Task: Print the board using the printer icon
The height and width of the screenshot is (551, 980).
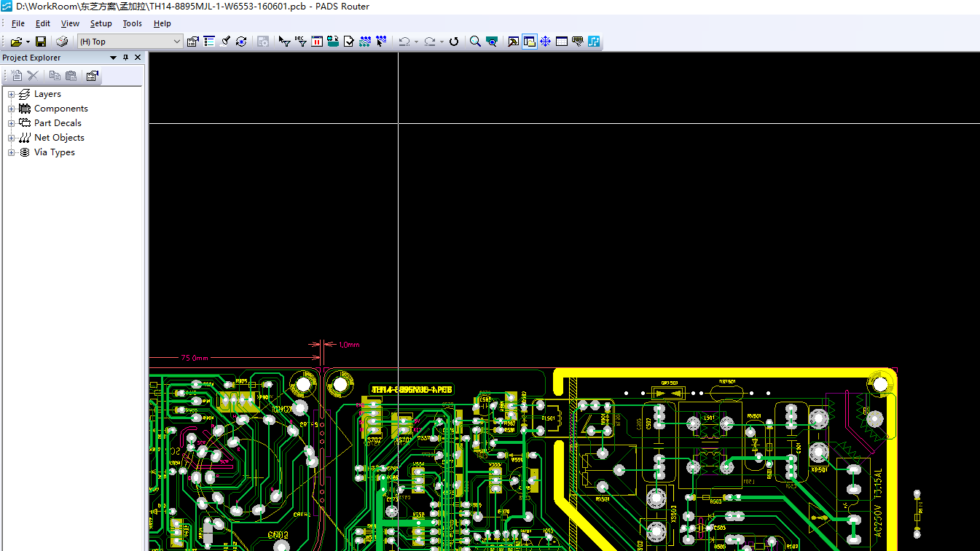Action: [x=62, y=42]
